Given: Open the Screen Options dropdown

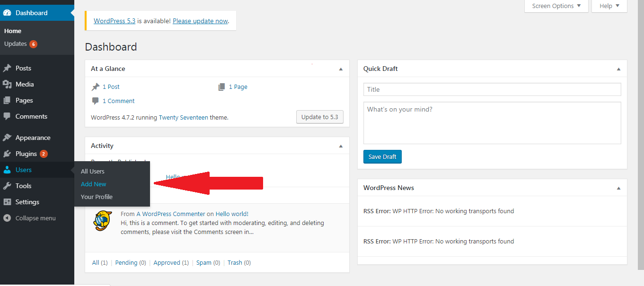Looking at the screenshot, I should click(556, 6).
